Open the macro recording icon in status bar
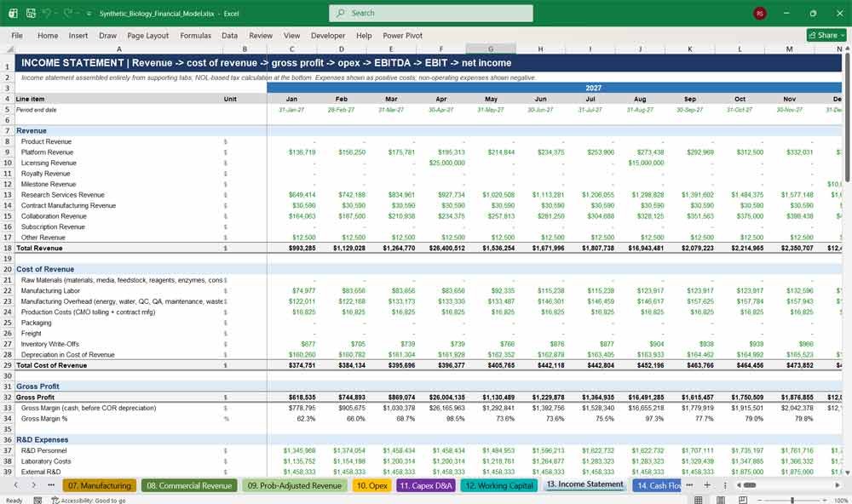Screen dimensions: 852x504 [x=37, y=501]
